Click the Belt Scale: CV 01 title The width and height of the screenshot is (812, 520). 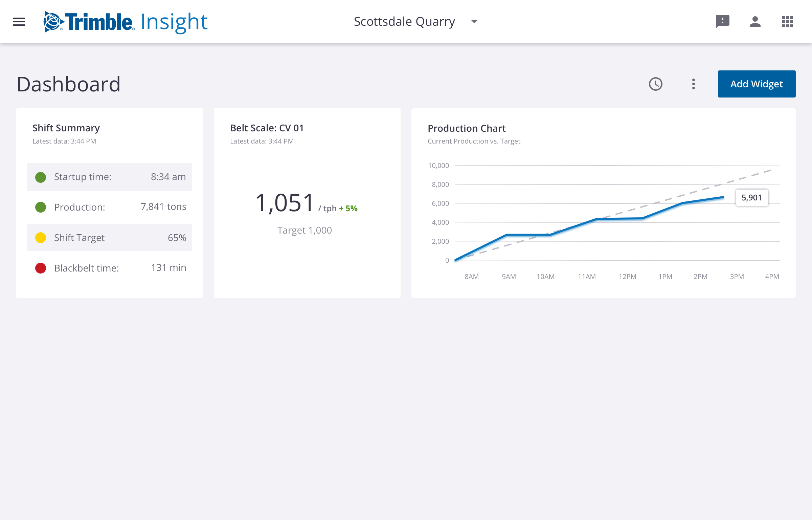point(267,128)
